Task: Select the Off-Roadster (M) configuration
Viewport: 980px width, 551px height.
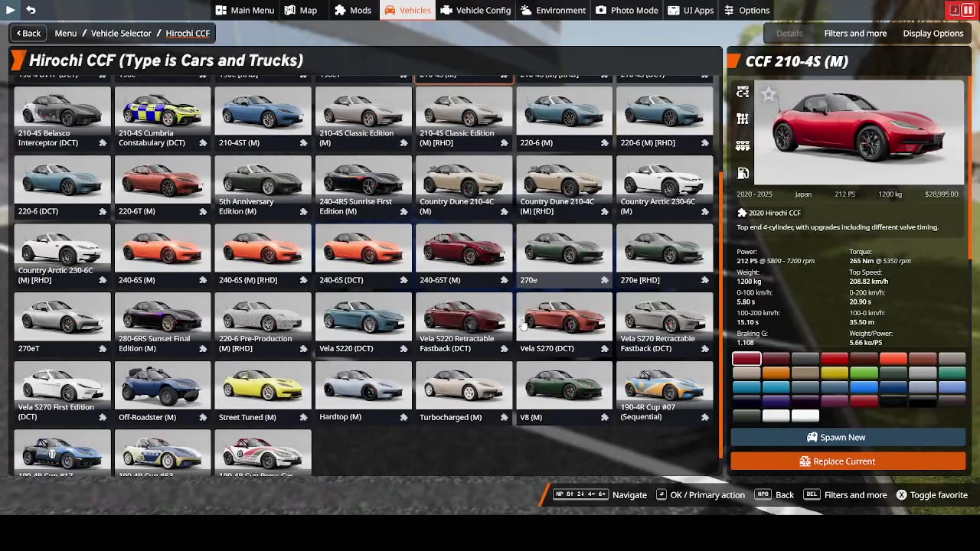Action: coord(162,392)
